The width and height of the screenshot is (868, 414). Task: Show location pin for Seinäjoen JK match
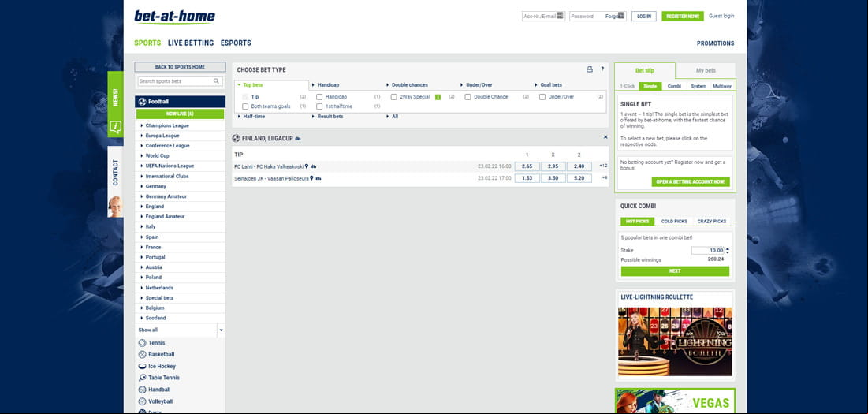point(311,178)
